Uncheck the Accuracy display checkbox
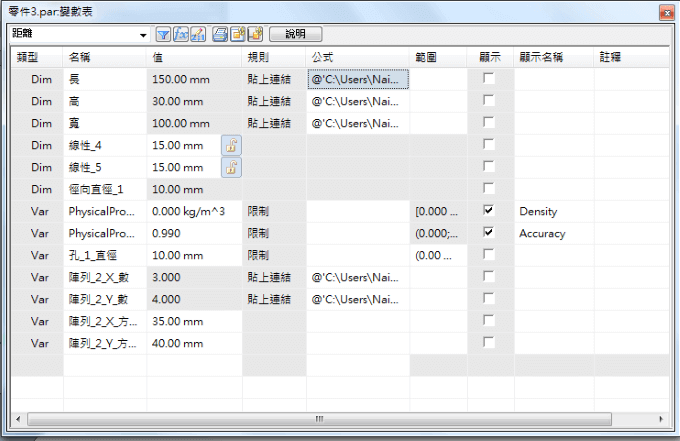 pyautogui.click(x=488, y=233)
